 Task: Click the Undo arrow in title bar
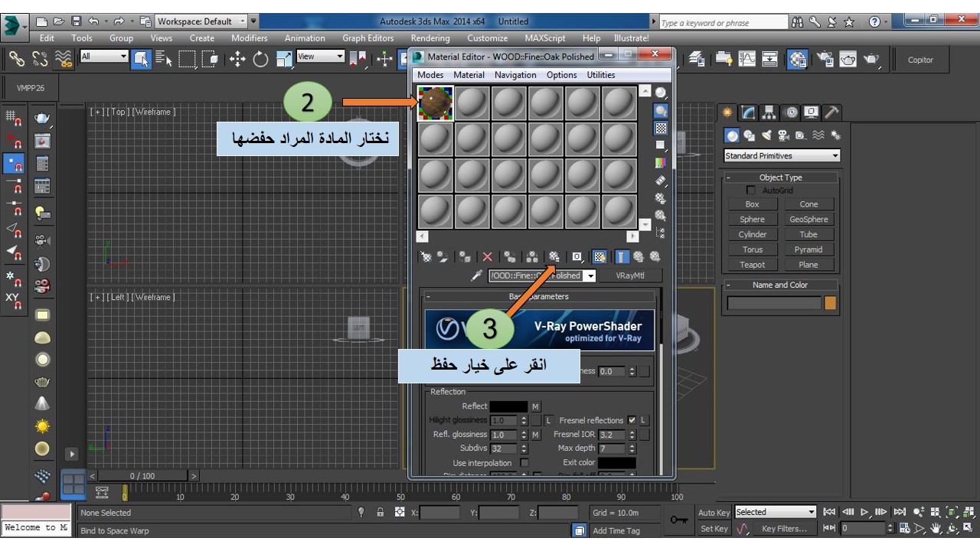tap(93, 21)
